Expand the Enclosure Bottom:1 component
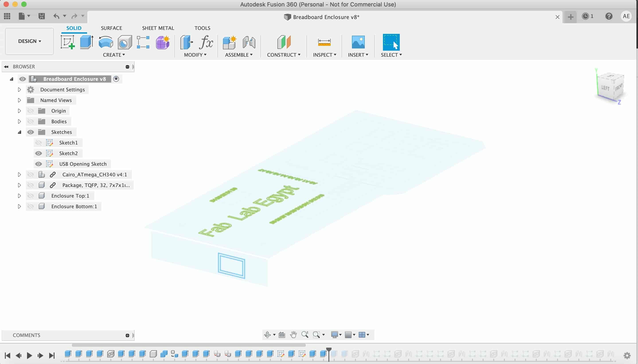The image size is (638, 364). [19, 206]
